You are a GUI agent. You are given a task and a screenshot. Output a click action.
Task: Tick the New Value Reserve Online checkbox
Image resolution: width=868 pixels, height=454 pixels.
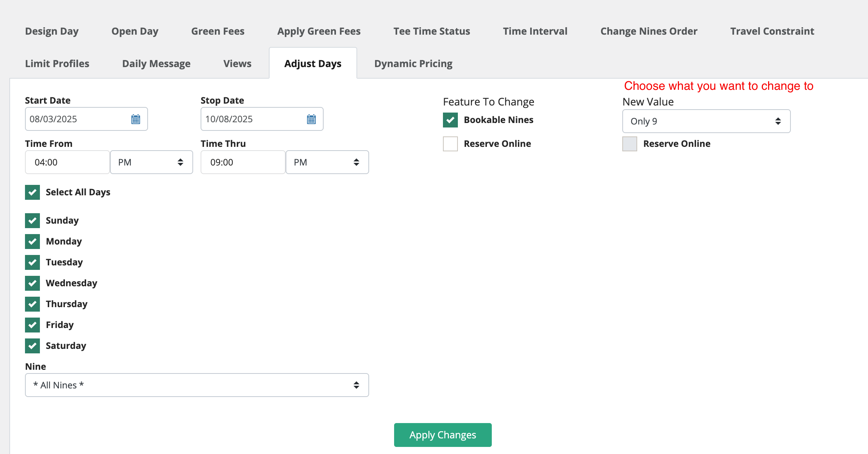pyautogui.click(x=630, y=144)
